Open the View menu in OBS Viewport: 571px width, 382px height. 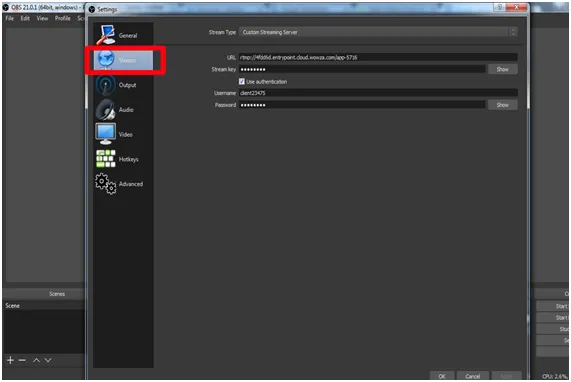(x=42, y=18)
